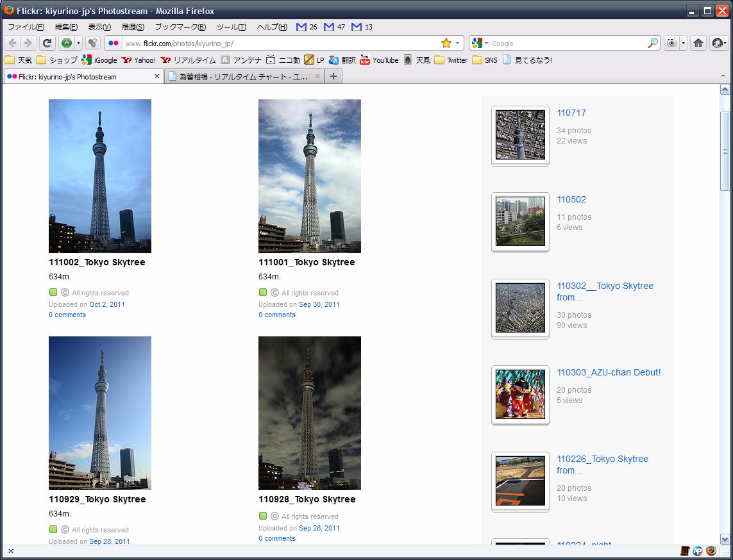Open Gmail notifier showing 13
The height and width of the screenshot is (560, 733).
click(x=362, y=27)
